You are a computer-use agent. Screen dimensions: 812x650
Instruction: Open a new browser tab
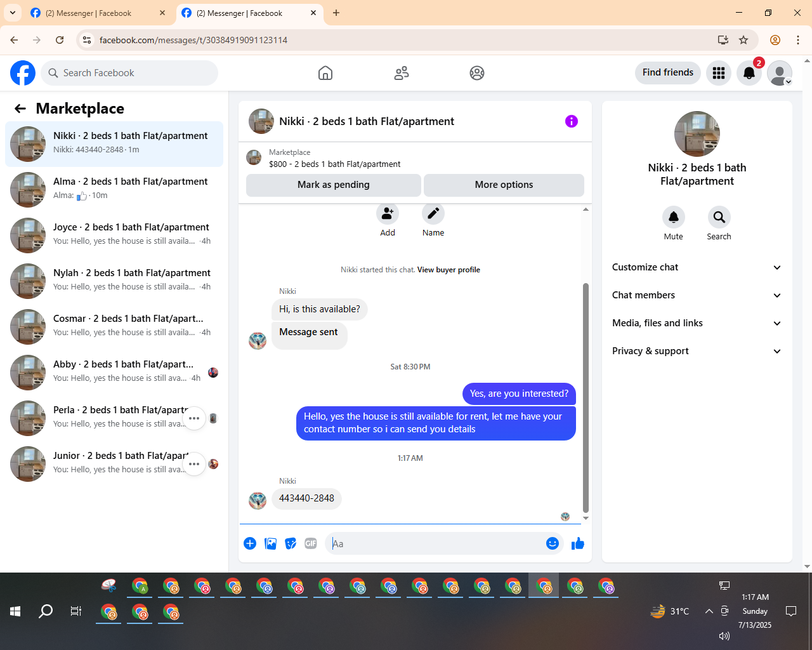[336, 13]
